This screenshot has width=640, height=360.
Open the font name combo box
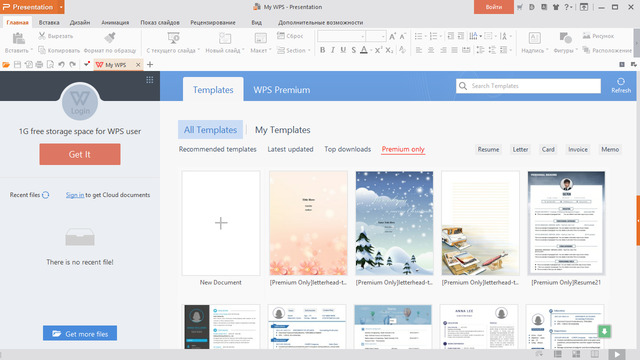[x=341, y=36]
